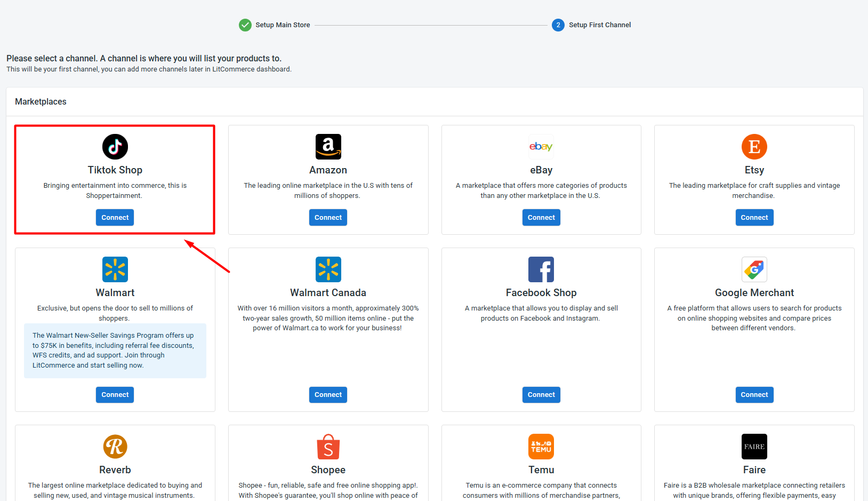Screen dimensions: 868x501
Task: Click the Reverb title text
Action: click(115, 470)
